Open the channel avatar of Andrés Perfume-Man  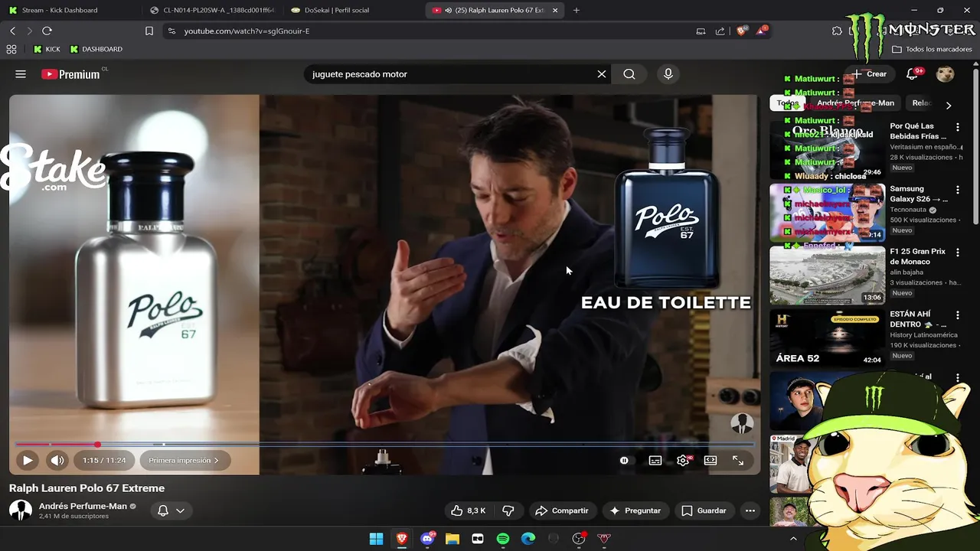point(21,510)
